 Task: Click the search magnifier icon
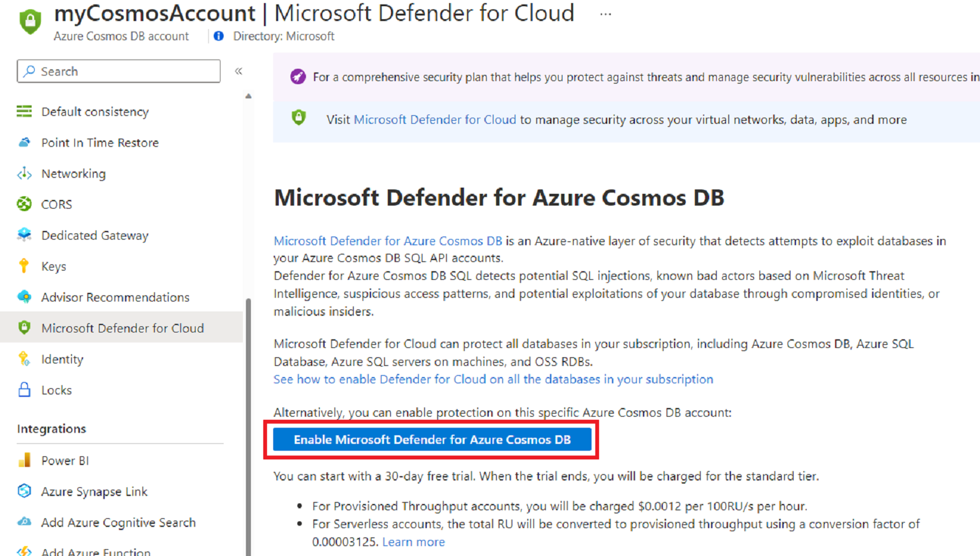pos(29,71)
